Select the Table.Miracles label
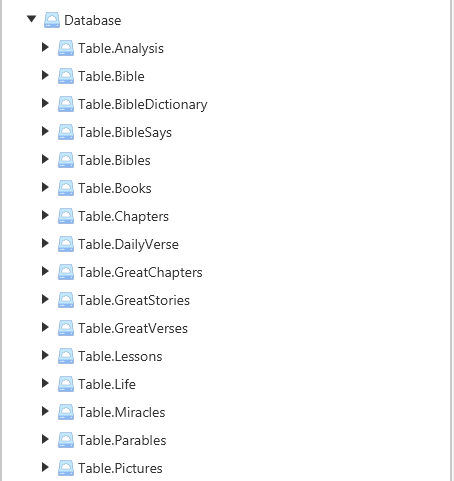This screenshot has height=481, width=454. [x=122, y=412]
